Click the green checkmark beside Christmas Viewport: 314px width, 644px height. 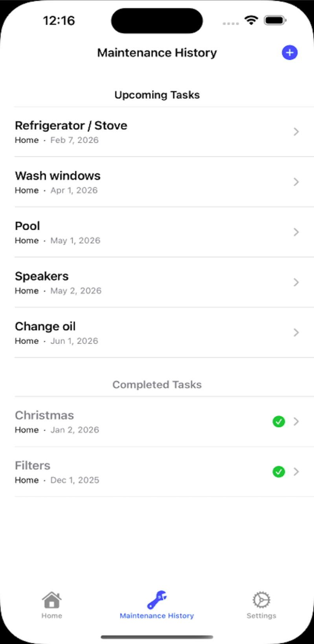pyautogui.click(x=279, y=421)
